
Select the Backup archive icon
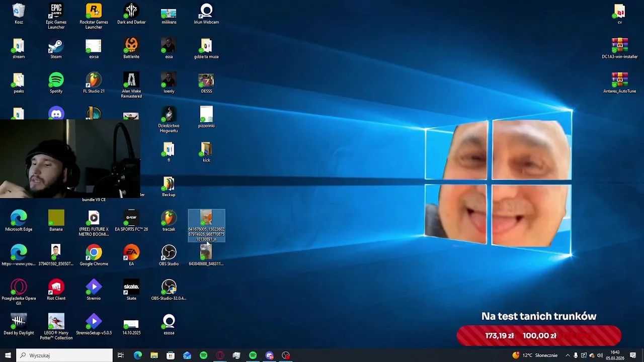coord(169,187)
